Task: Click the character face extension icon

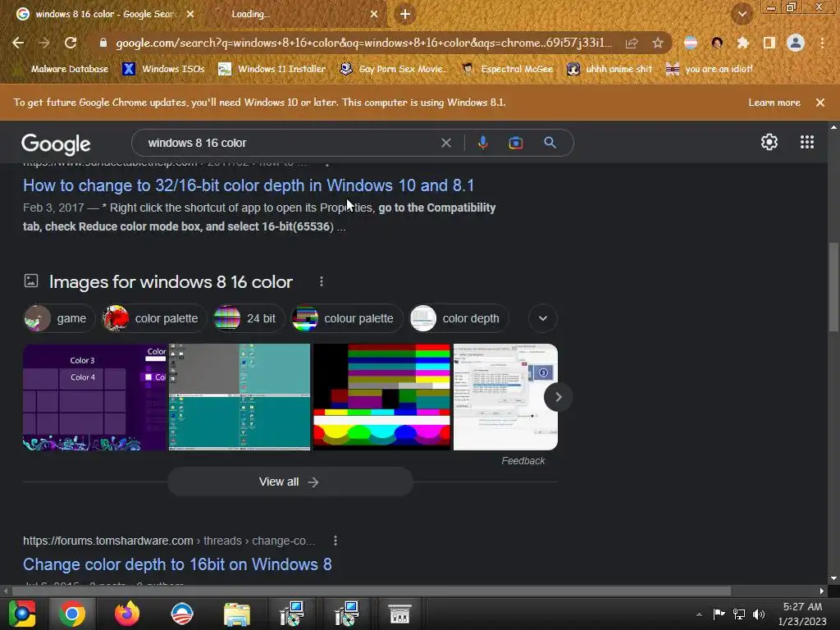Action: pyautogui.click(x=717, y=43)
